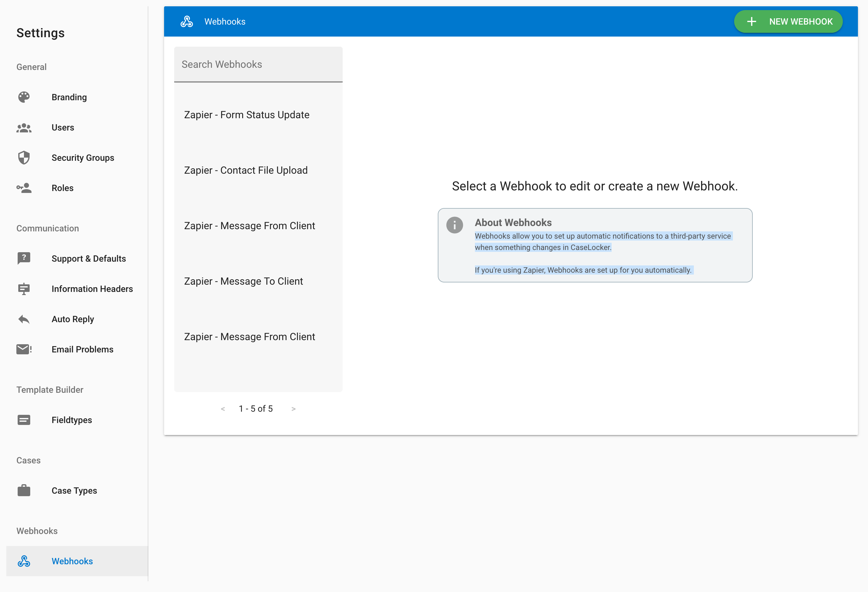Go to the next page of webhooks
The height and width of the screenshot is (592, 868).
click(293, 409)
